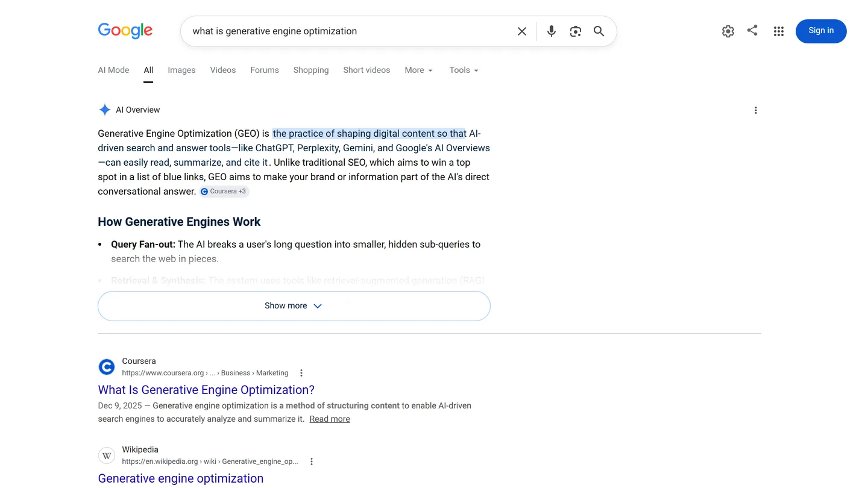Open three-dot menu for Coursera result

[x=301, y=373]
